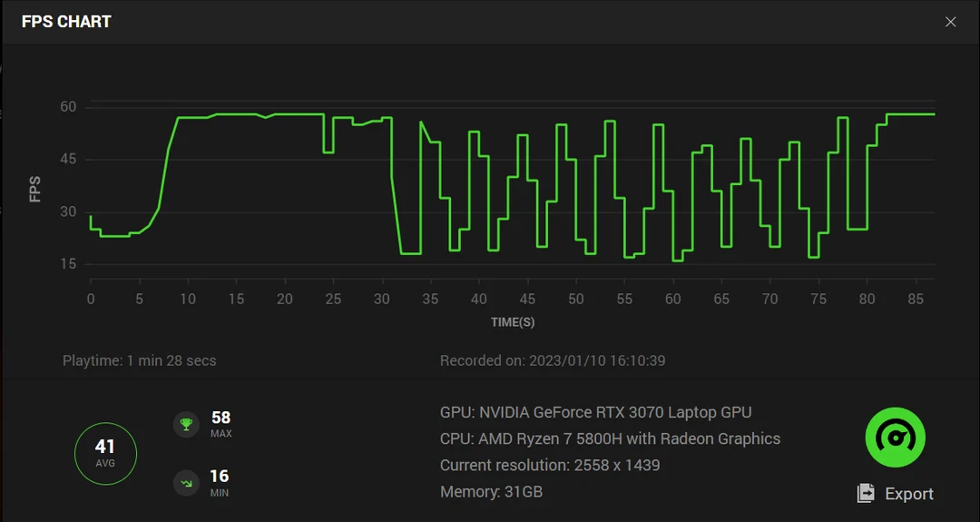The image size is (980, 522).
Task: Click the export file icon
Action: (x=867, y=493)
